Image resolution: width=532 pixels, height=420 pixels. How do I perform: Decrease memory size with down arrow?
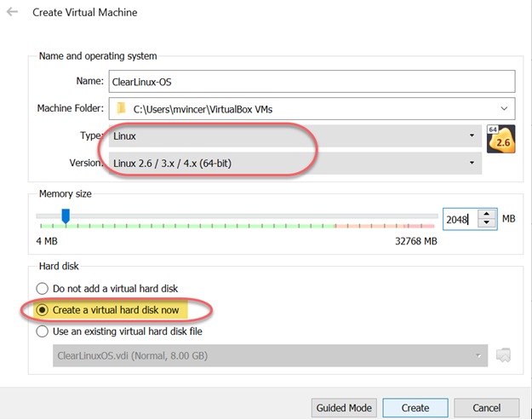point(487,222)
